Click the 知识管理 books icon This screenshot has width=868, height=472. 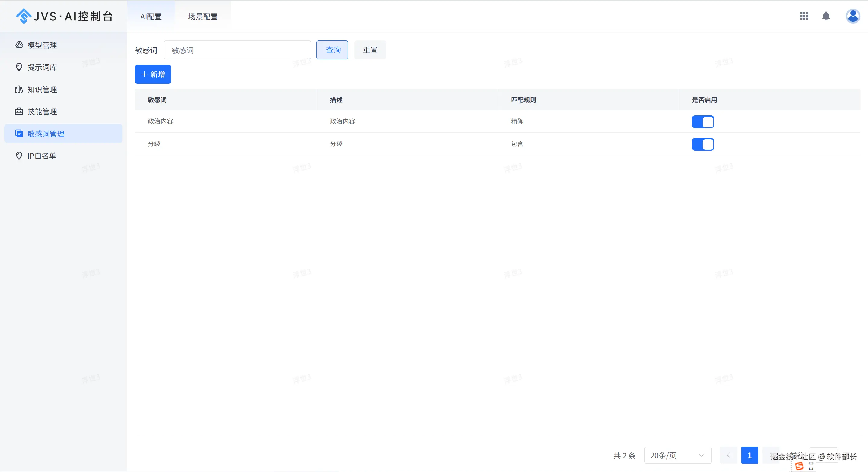[19, 89]
